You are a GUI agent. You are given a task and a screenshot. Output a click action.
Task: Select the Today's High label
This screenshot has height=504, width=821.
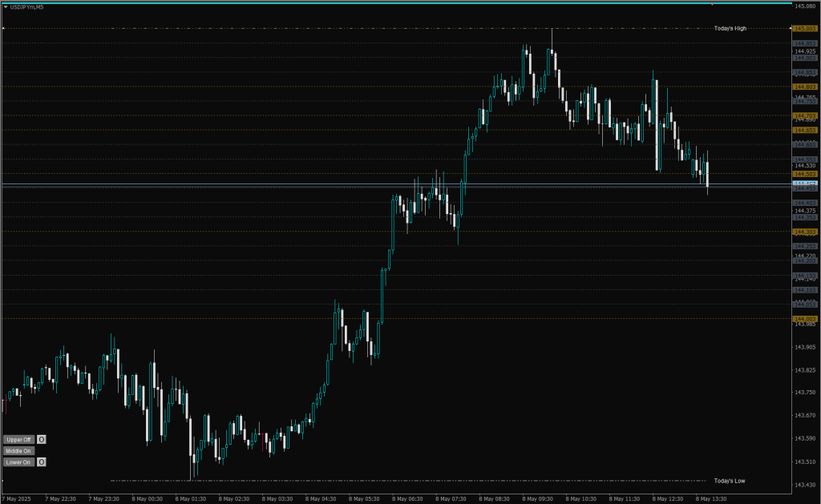pos(730,28)
